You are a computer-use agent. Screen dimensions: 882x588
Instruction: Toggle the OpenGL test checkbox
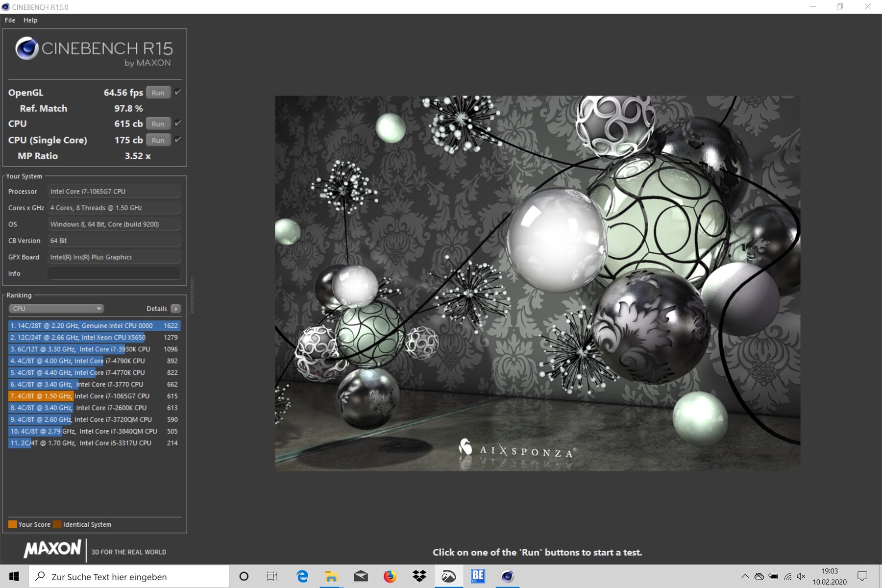tap(178, 92)
